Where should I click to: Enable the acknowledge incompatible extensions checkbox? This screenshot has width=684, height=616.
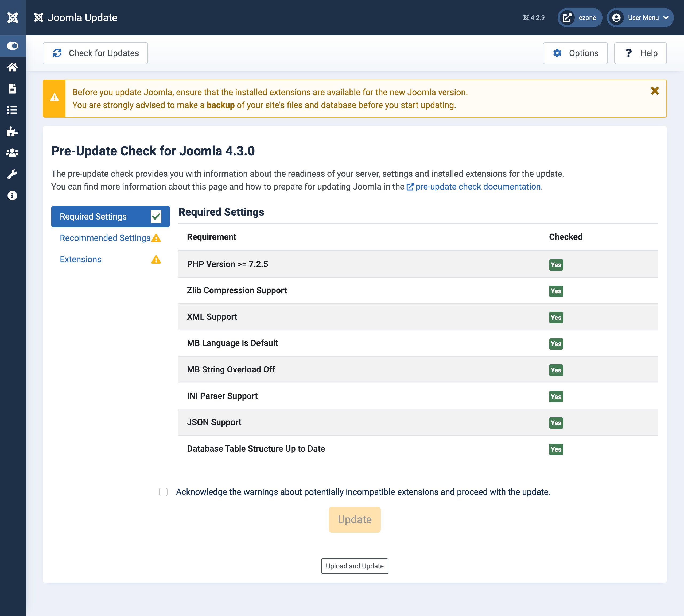164,492
